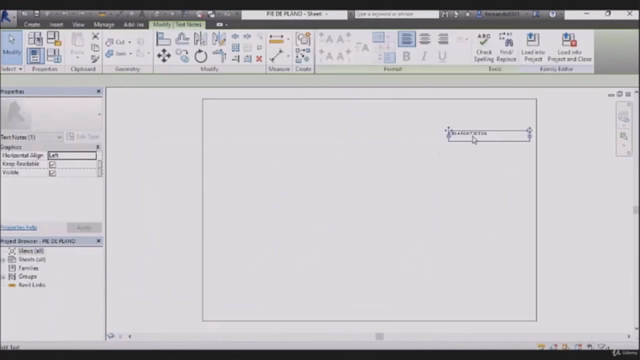Viewport: 640px width, 360px height.
Task: Click the Match Type Properties icon
Action: pos(95,59)
